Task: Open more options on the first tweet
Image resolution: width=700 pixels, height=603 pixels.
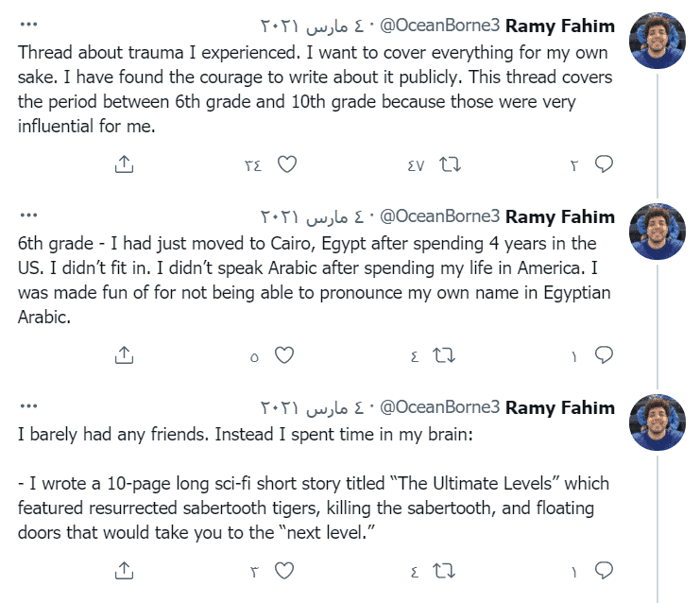Action: coord(28,26)
